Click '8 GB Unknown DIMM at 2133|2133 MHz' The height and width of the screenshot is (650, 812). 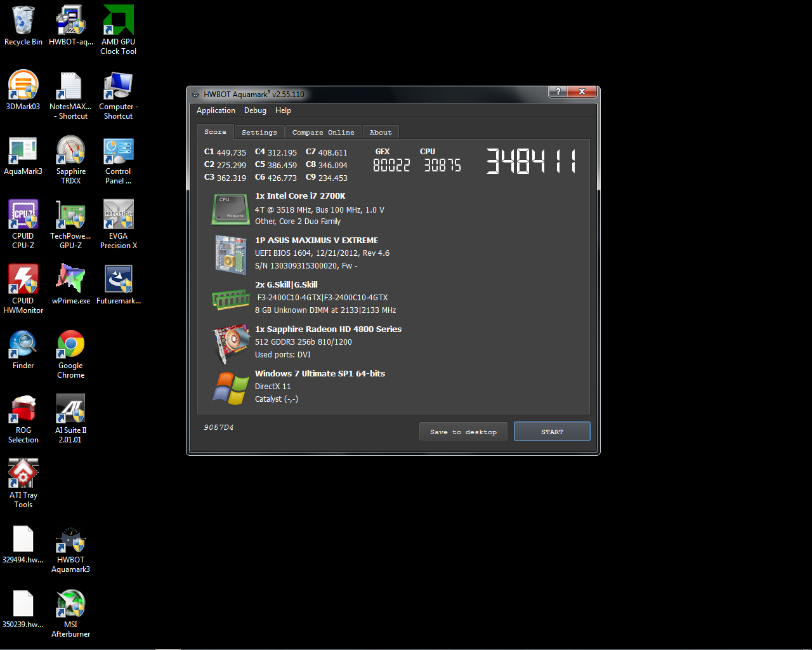[x=325, y=310]
